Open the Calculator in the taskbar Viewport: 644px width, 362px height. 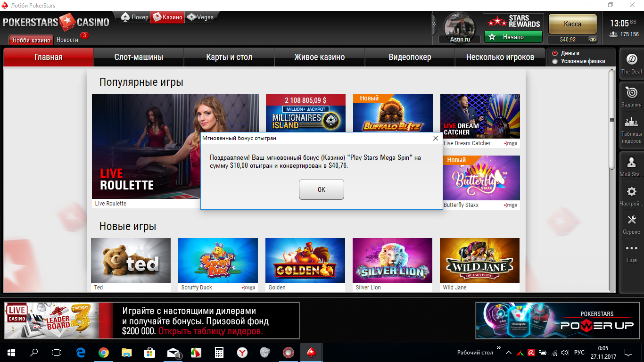219,353
